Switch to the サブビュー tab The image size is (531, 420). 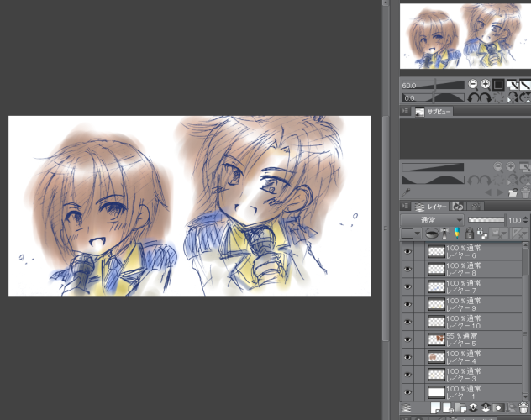click(x=433, y=112)
